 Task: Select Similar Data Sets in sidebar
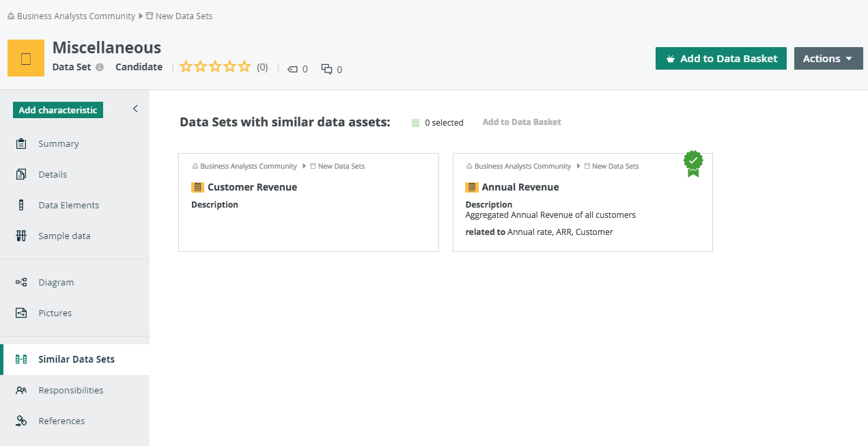[76, 359]
